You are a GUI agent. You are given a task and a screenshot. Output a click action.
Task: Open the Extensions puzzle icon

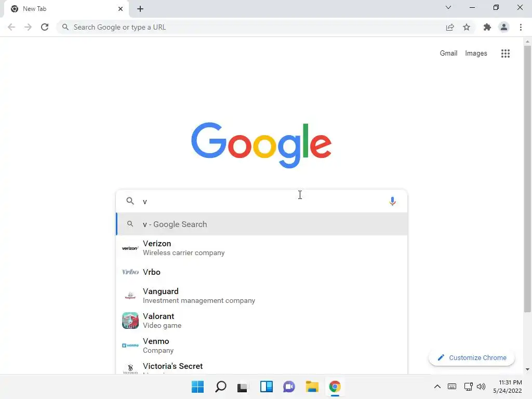coord(487,27)
